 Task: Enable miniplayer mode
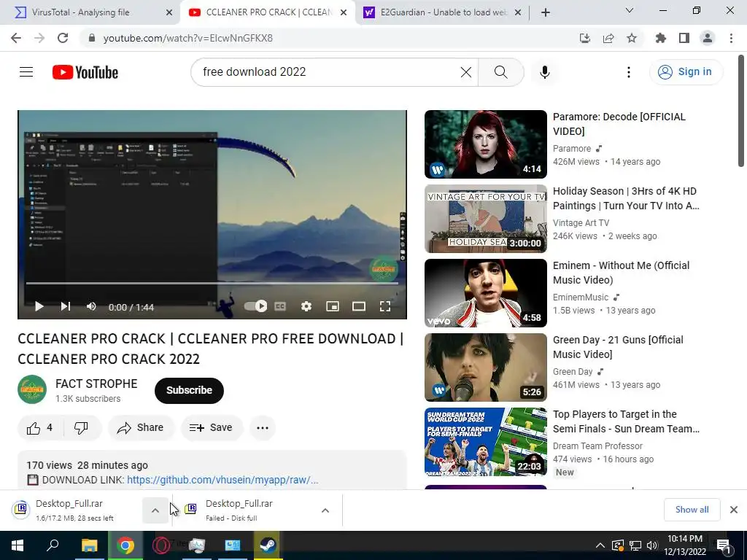point(333,306)
